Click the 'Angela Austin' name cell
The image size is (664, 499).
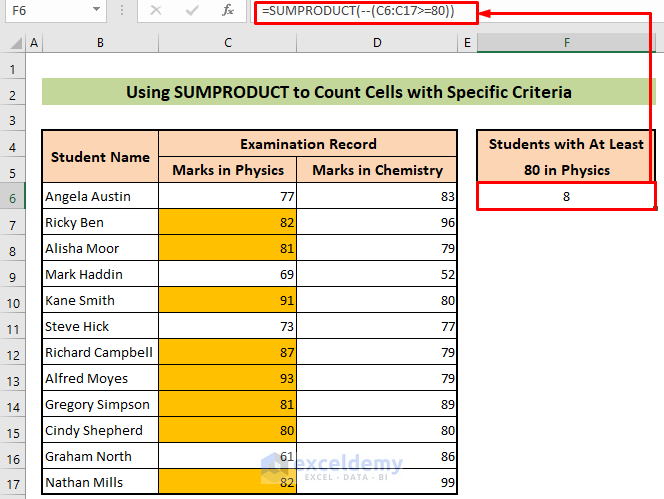pos(100,196)
